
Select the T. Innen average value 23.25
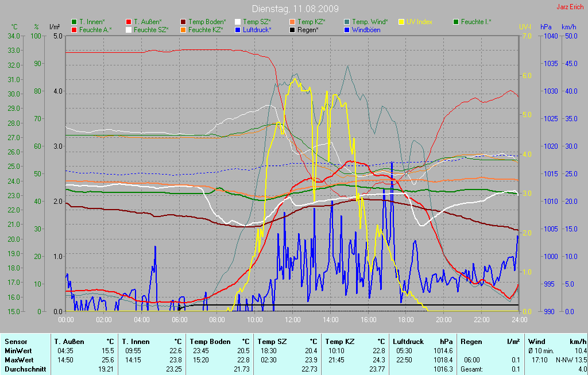[173, 369]
